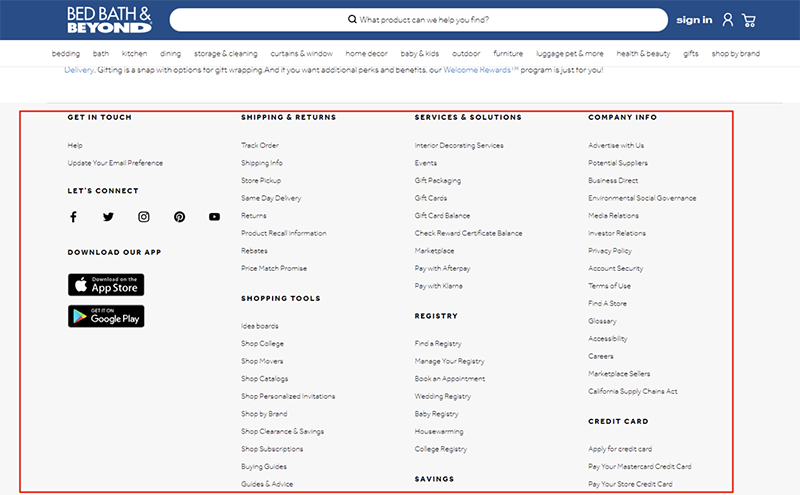Open the Pinterest social icon
Screen dimensions: 800x495
pos(179,217)
